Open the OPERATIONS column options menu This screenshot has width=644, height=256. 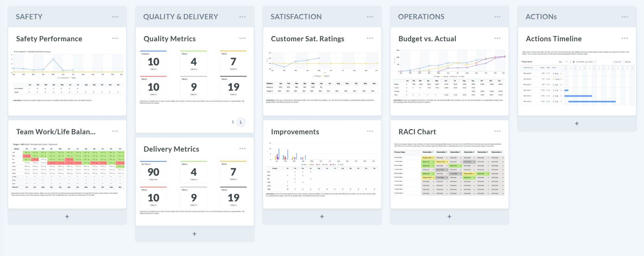click(x=497, y=17)
